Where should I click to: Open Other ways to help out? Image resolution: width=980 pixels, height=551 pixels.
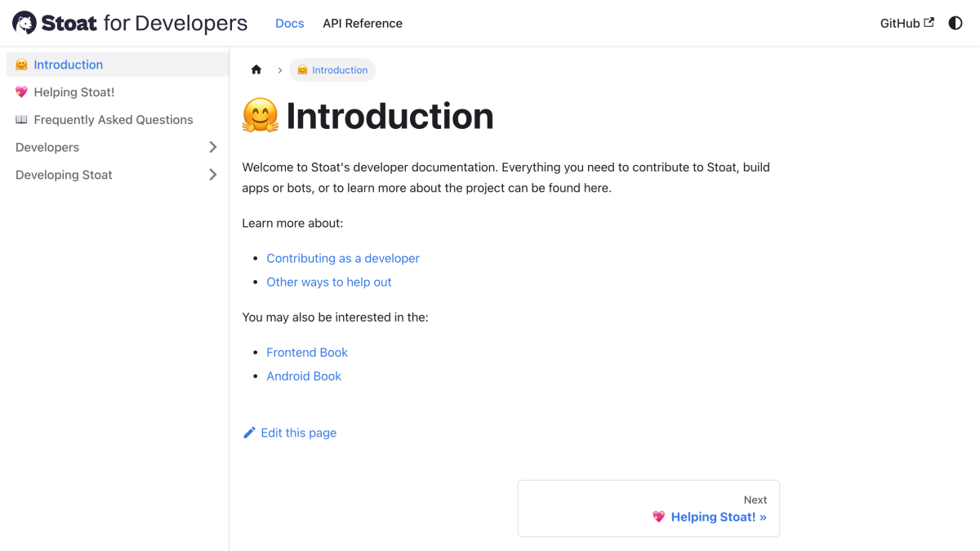329,282
